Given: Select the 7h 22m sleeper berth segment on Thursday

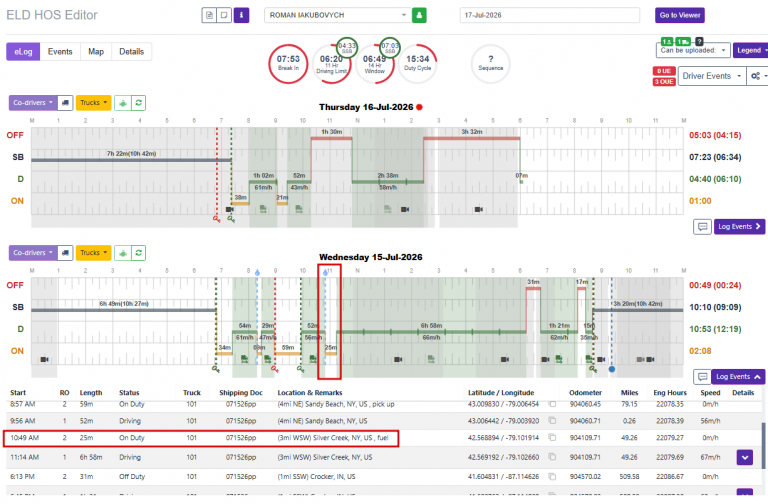Looking at the screenshot, I should coord(131,160).
